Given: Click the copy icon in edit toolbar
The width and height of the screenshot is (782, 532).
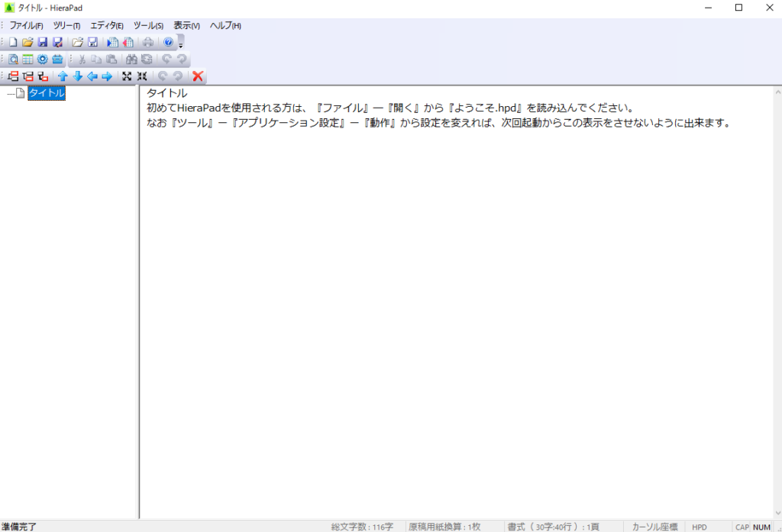Looking at the screenshot, I should pyautogui.click(x=97, y=60).
